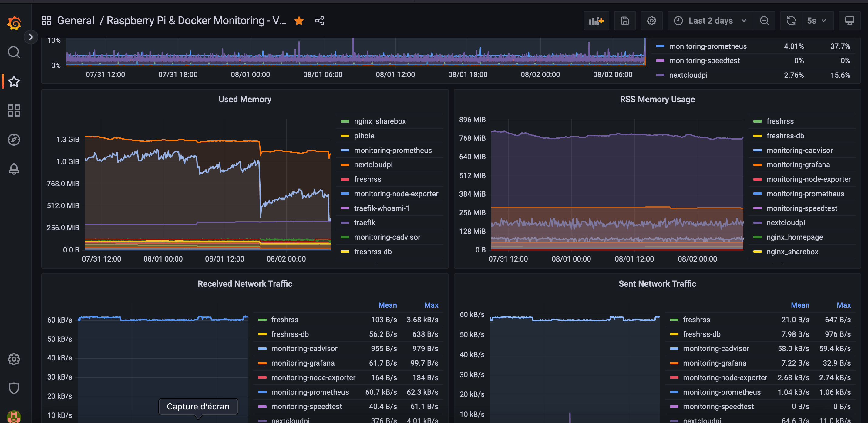Unstar the dashboard with the star icon
Image resolution: width=868 pixels, height=423 pixels.
click(299, 21)
